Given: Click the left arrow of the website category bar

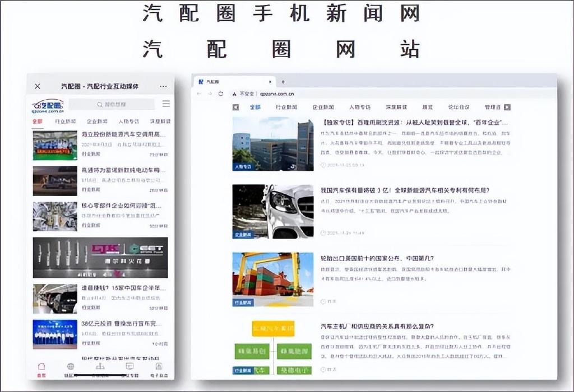Looking at the screenshot, I should pyautogui.click(x=236, y=107).
